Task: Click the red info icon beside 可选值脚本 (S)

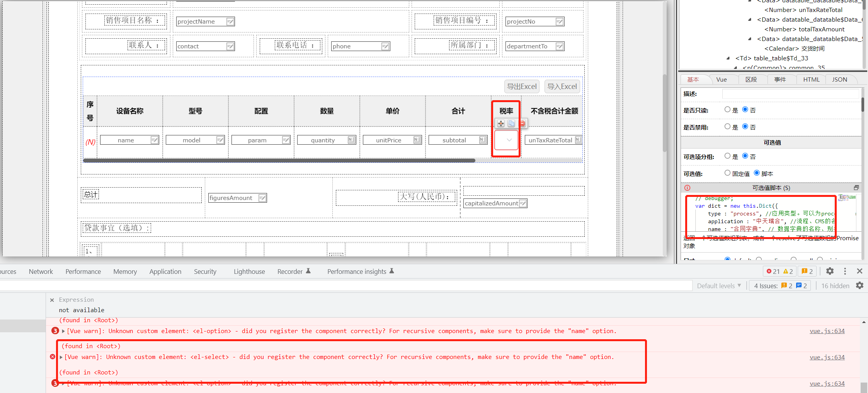Action: (687, 188)
